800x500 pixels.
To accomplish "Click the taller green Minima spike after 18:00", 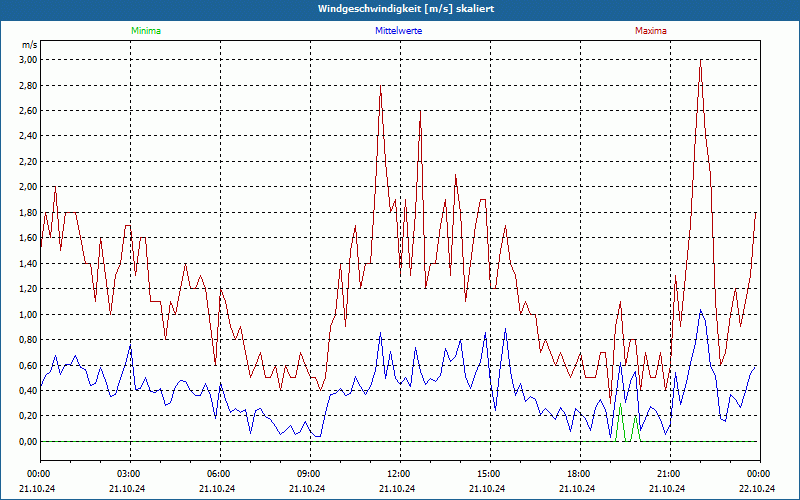I will (x=620, y=422).
